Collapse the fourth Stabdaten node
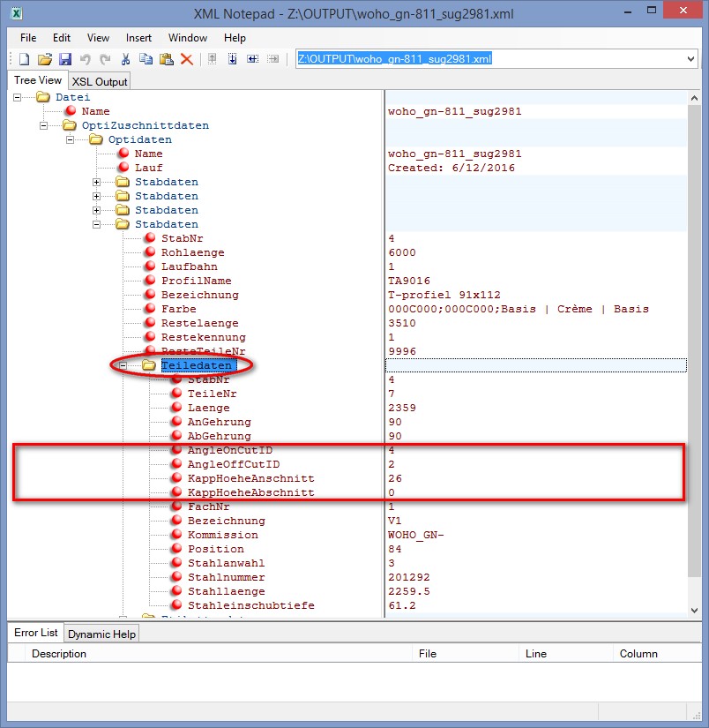 [96, 224]
